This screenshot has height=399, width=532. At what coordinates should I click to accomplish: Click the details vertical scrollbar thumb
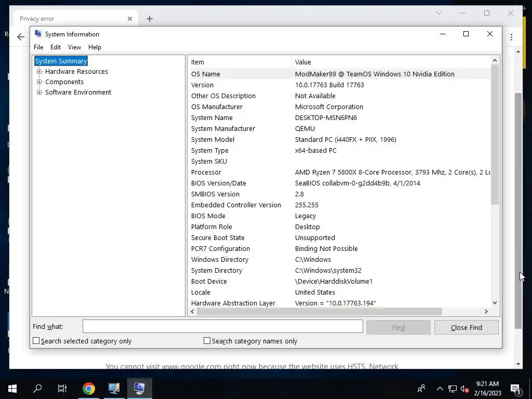495,135
